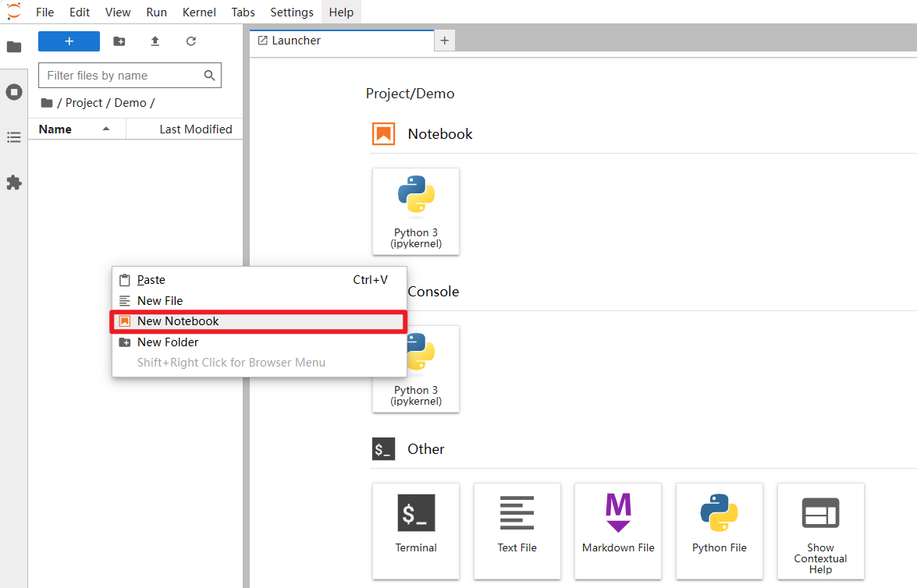
Task: Switch to the Launcher tab
Action: pyautogui.click(x=296, y=41)
